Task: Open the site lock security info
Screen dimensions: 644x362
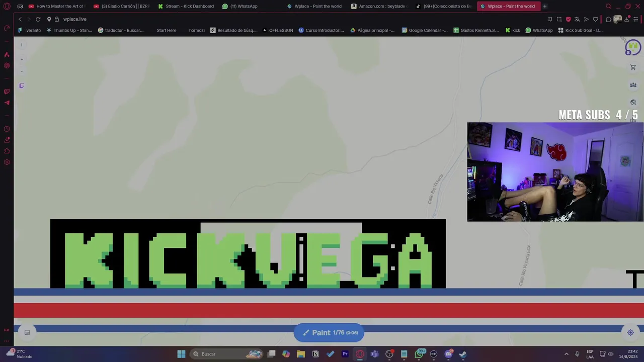Action: (57, 19)
